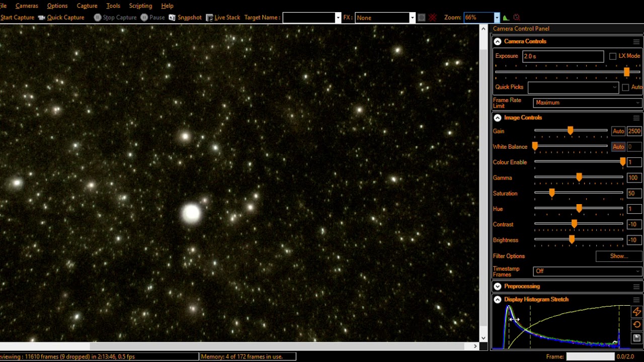
Task: Click the grey square icon beside FX
Action: click(x=422, y=18)
